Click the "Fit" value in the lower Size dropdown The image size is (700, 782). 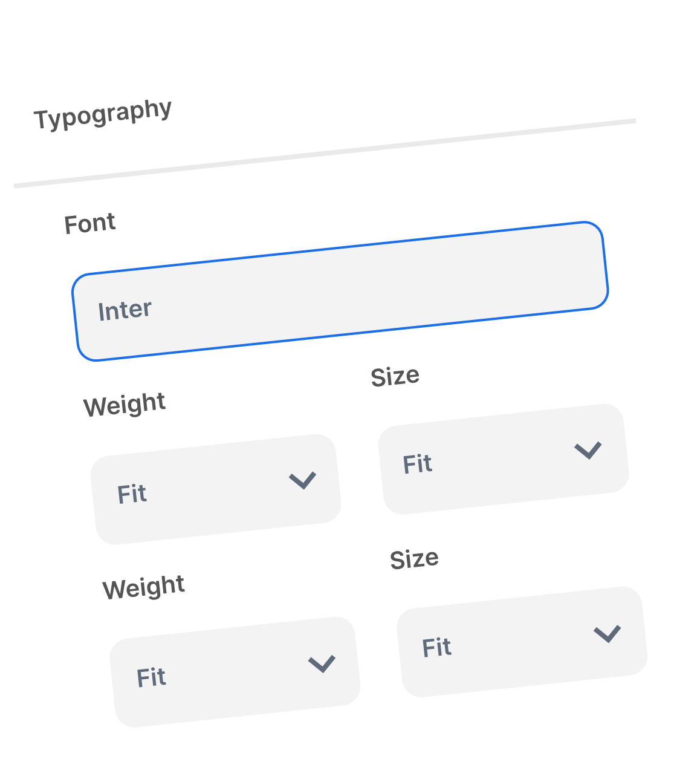click(437, 648)
